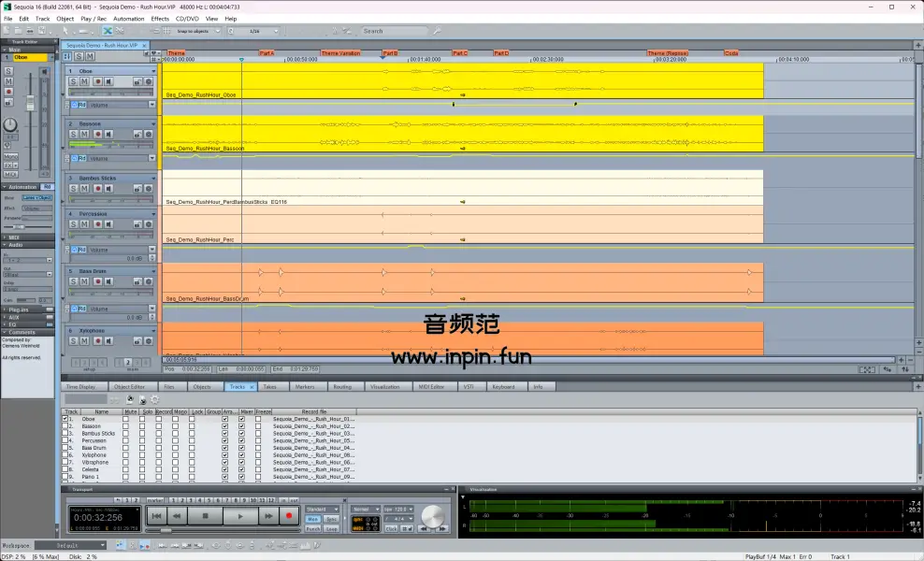Viewport: 924px width, 561px height.
Task: Uncheck Mixer box for Bass Drum row
Action: click(x=241, y=448)
